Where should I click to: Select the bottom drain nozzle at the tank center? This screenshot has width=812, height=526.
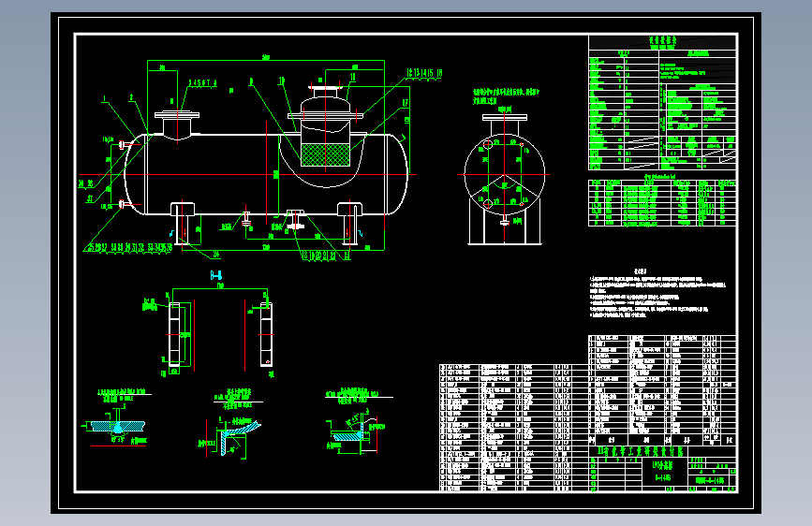295,220
